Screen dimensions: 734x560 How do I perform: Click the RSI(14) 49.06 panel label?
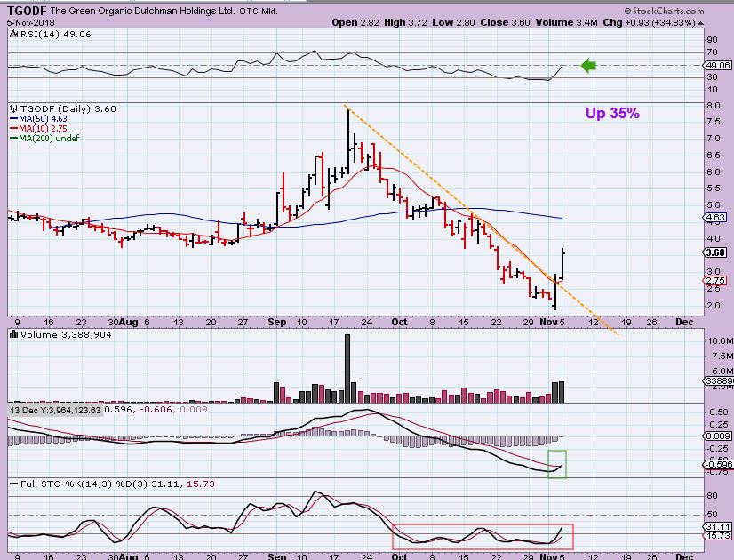tap(55, 34)
